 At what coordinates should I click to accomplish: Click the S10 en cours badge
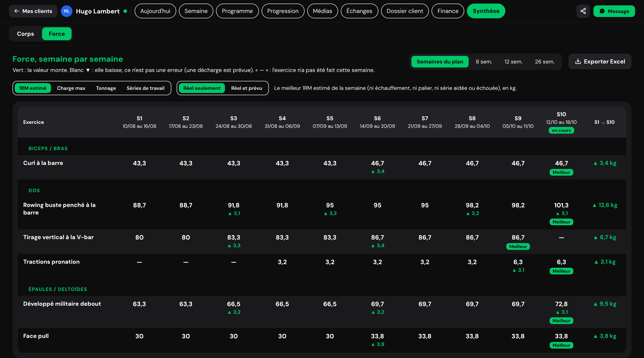561,131
